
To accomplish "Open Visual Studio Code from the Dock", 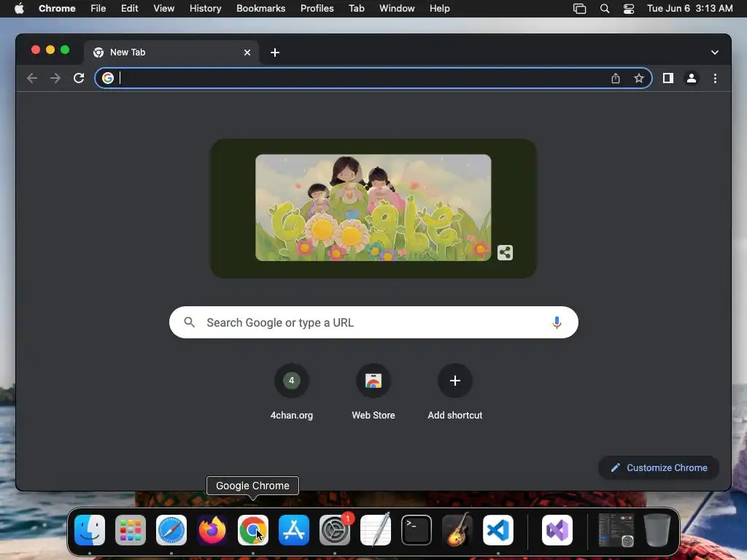I will (498, 530).
